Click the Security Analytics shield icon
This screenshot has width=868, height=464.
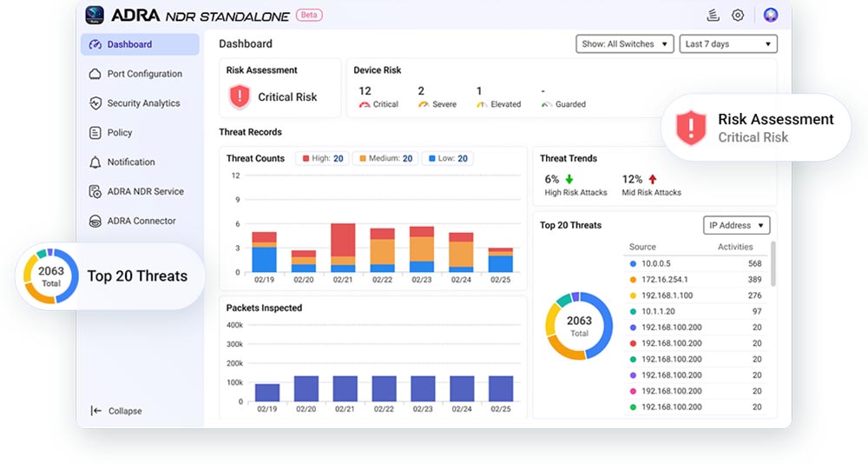(x=95, y=103)
